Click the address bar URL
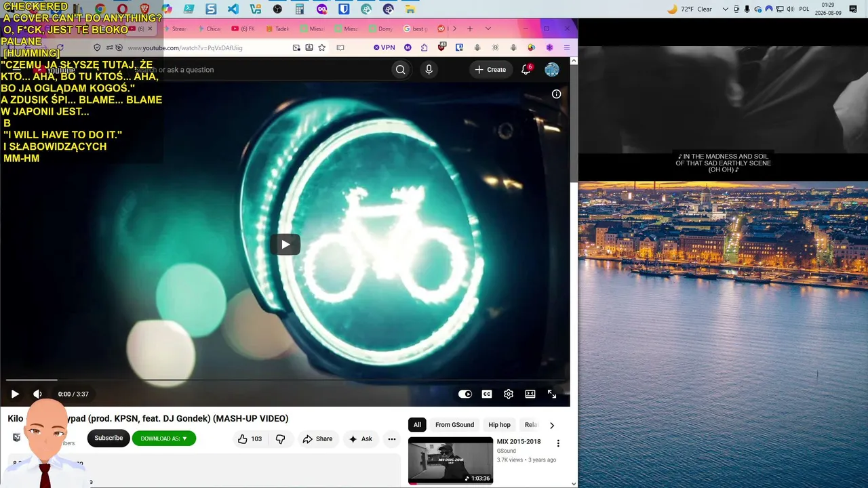This screenshot has width=868, height=488. point(184,48)
